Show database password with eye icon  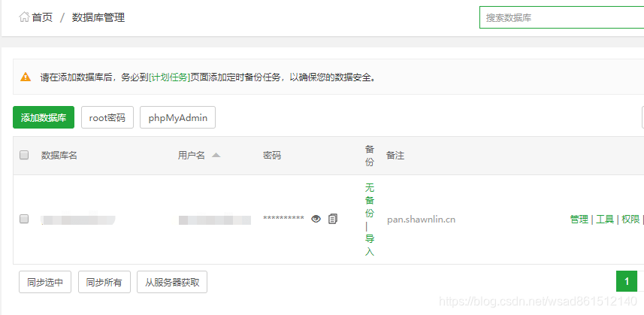pos(316,219)
